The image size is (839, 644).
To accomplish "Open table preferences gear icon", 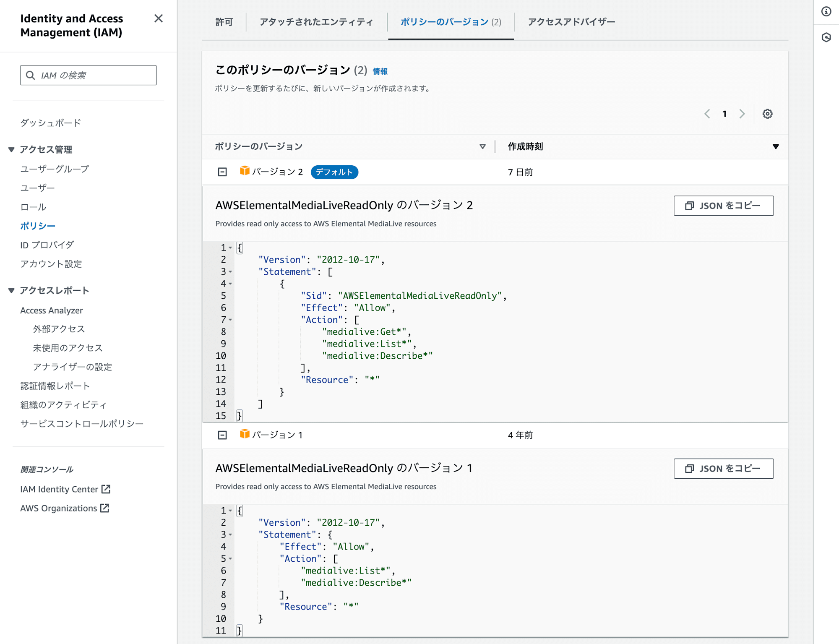I will [767, 114].
